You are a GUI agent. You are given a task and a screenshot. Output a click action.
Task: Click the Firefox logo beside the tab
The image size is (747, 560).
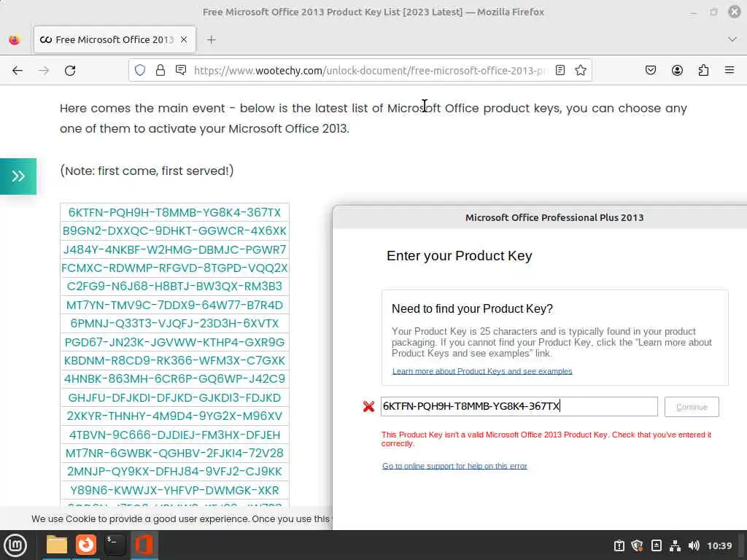[x=15, y=40]
